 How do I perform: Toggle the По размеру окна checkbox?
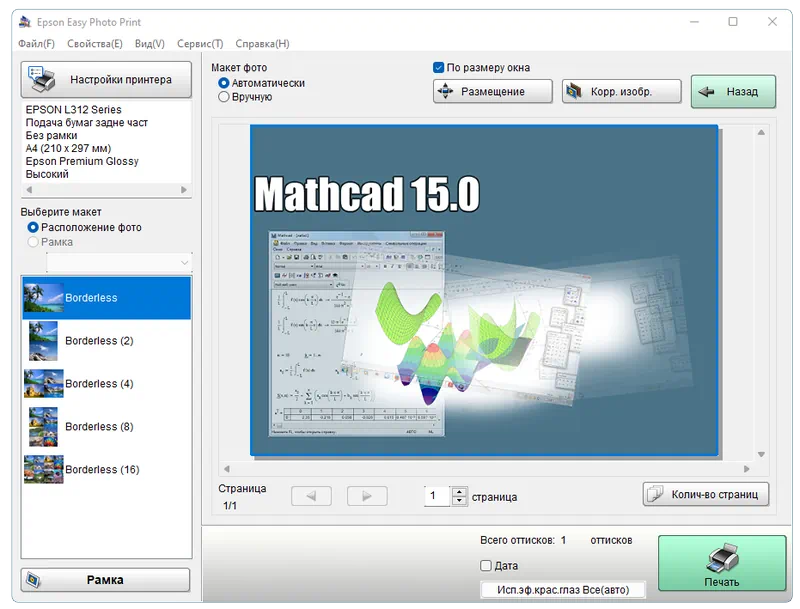(438, 67)
